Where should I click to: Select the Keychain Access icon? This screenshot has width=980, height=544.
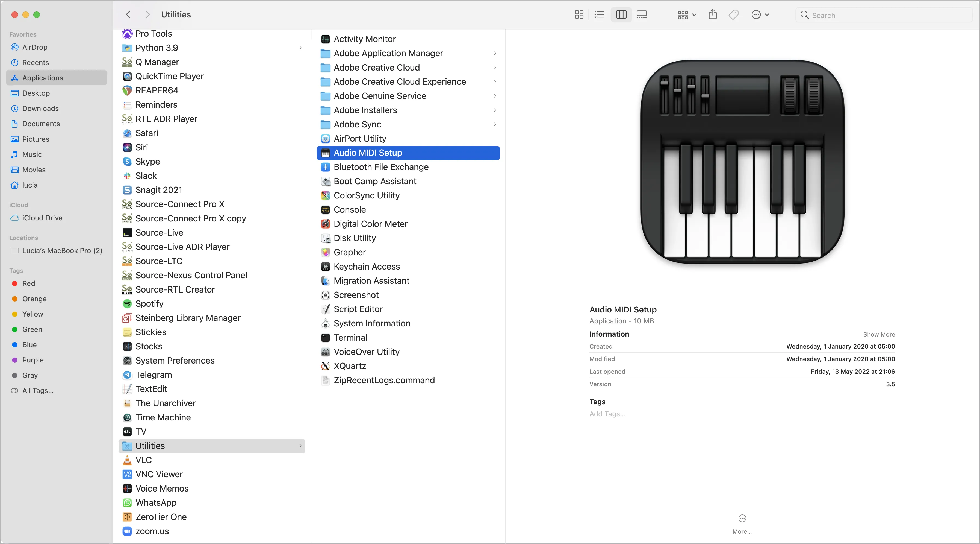pyautogui.click(x=325, y=267)
